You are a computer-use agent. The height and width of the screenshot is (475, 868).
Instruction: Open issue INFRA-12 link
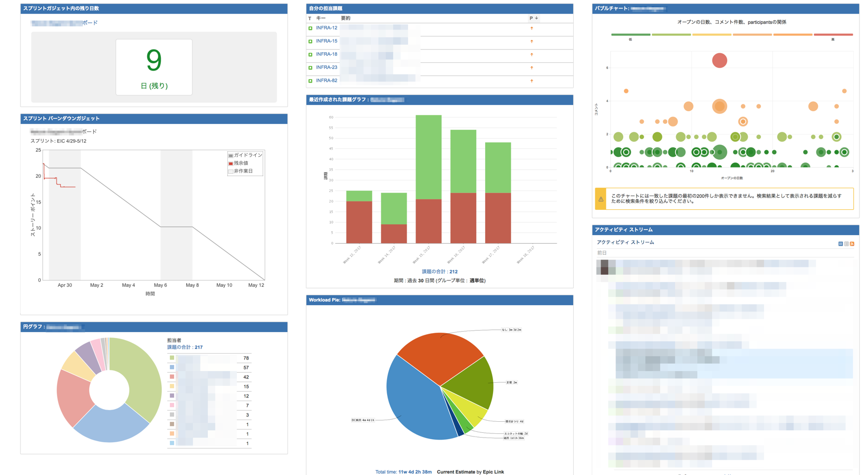[x=326, y=28]
